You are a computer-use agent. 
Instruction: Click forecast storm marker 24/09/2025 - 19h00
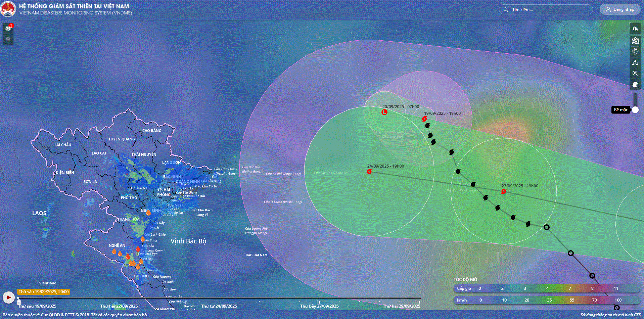point(369,172)
